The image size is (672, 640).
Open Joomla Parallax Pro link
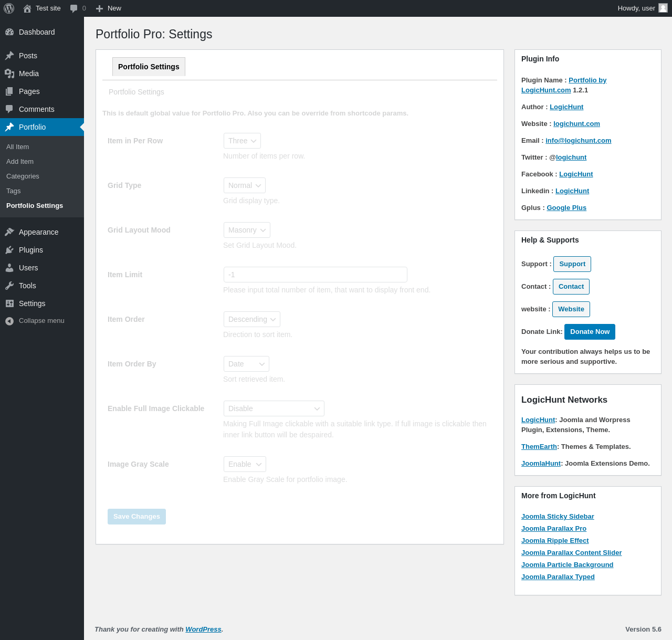point(554,529)
